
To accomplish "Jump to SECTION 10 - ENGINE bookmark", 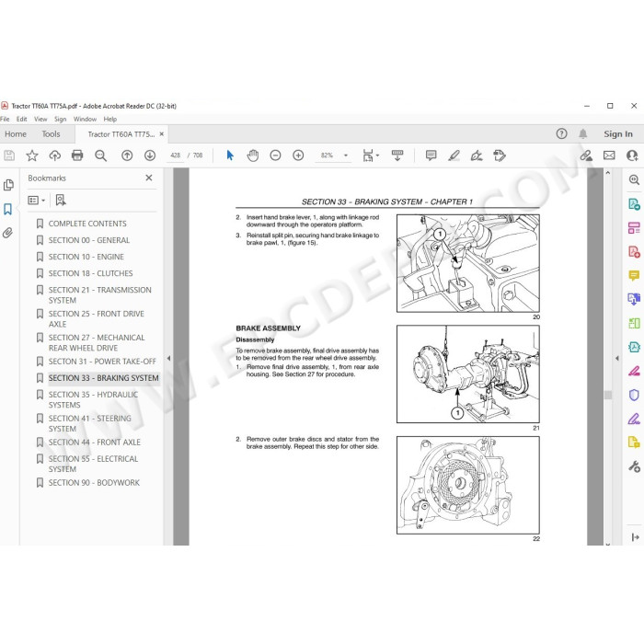I will click(86, 257).
